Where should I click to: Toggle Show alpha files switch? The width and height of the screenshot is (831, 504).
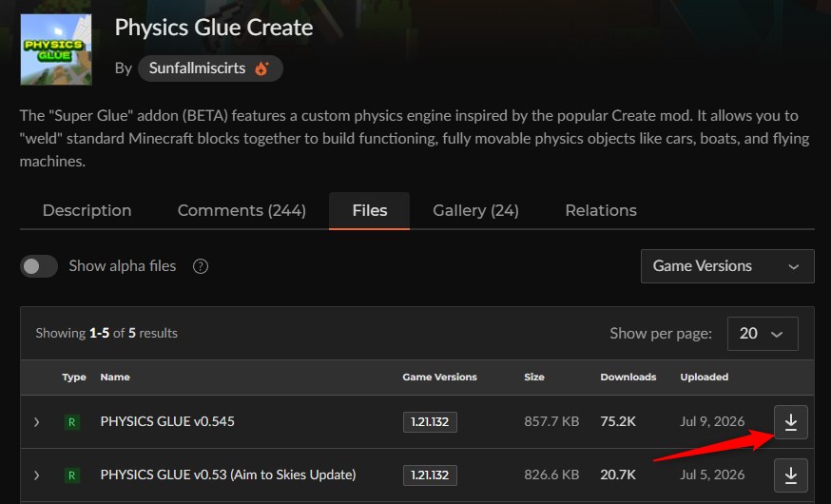39,266
